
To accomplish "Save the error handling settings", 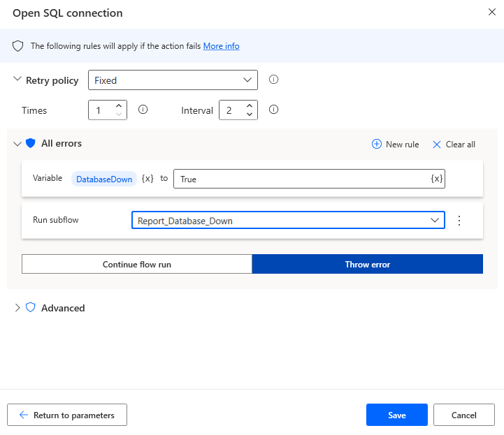I will tap(397, 415).
